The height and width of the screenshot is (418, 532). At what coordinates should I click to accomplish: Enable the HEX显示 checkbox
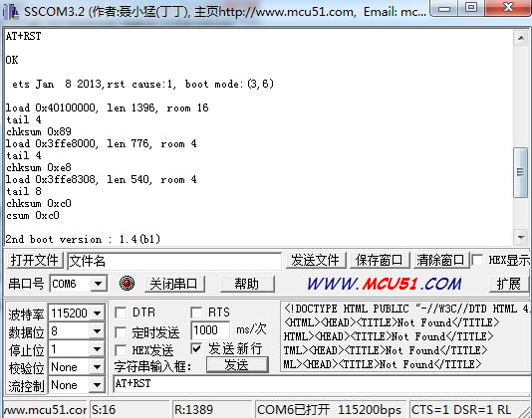pos(477,261)
